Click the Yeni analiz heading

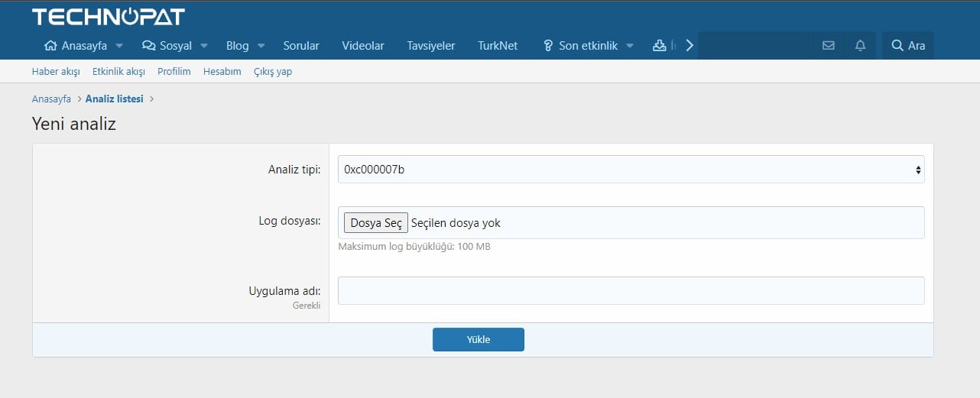pyautogui.click(x=74, y=123)
